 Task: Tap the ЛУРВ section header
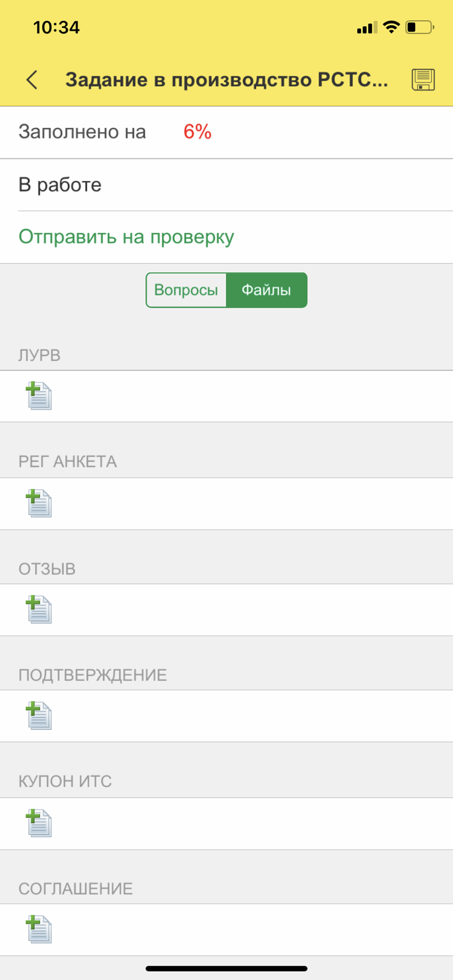click(x=39, y=355)
